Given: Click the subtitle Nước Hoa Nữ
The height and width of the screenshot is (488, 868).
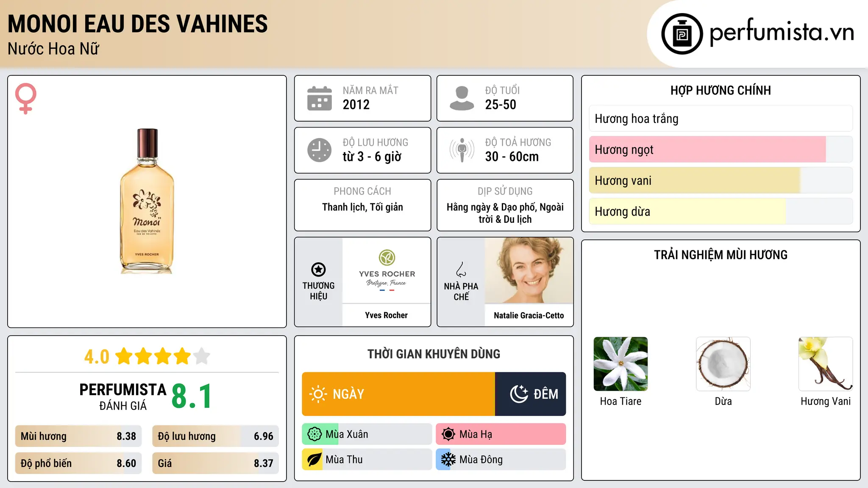Looking at the screenshot, I should [53, 49].
